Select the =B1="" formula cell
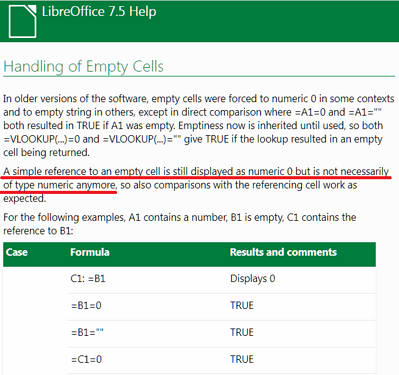This screenshot has height=375, width=399. [x=87, y=332]
